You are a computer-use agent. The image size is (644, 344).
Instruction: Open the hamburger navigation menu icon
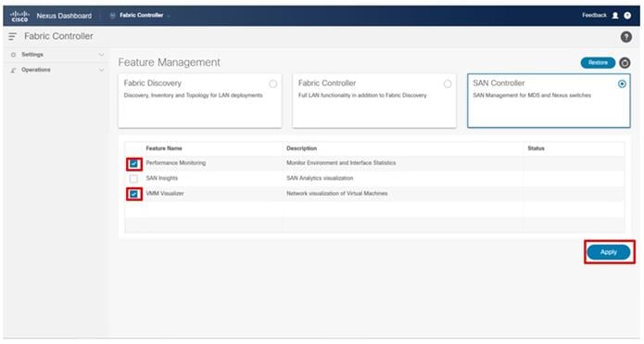[x=12, y=36]
